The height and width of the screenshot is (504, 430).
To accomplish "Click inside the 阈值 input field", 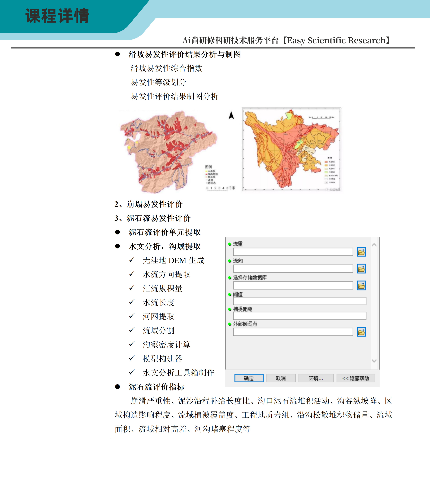I will tap(299, 301).
